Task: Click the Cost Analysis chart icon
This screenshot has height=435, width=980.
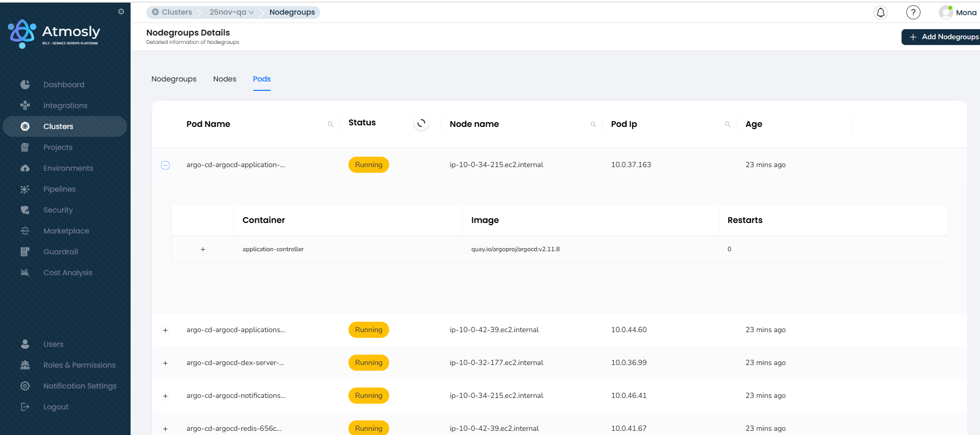Action: click(x=25, y=273)
